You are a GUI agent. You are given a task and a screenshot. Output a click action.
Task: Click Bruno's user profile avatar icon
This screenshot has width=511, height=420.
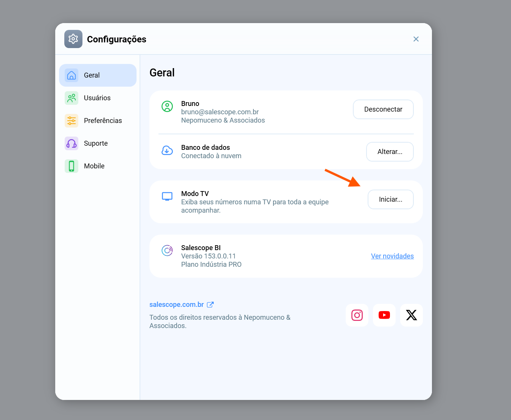[x=167, y=106]
